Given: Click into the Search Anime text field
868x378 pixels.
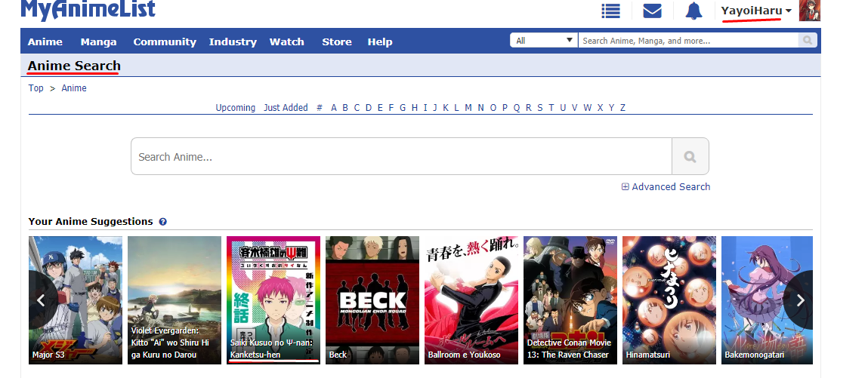Looking at the screenshot, I should tap(400, 157).
